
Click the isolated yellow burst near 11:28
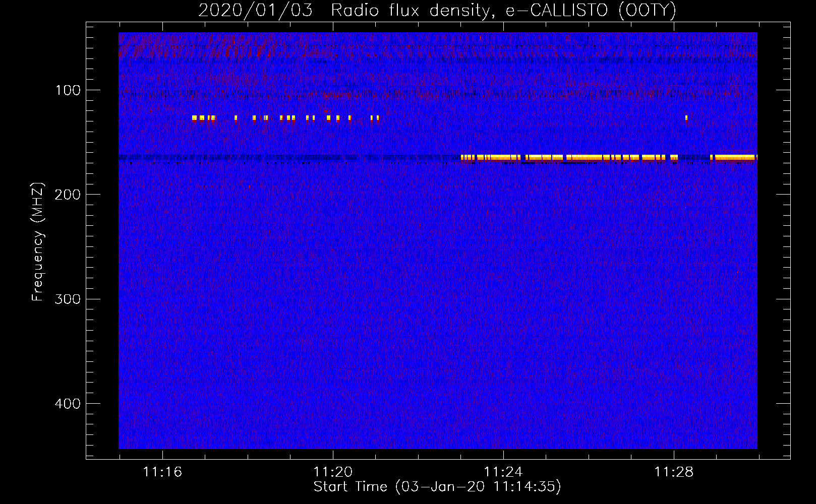coord(686,119)
